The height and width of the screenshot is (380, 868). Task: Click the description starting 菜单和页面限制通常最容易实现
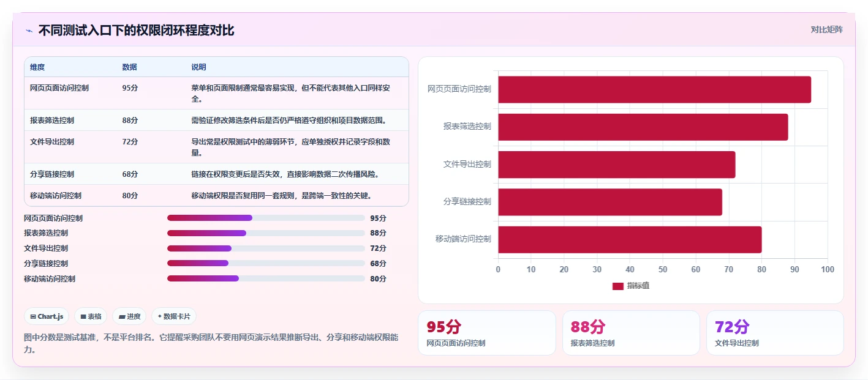(291, 93)
